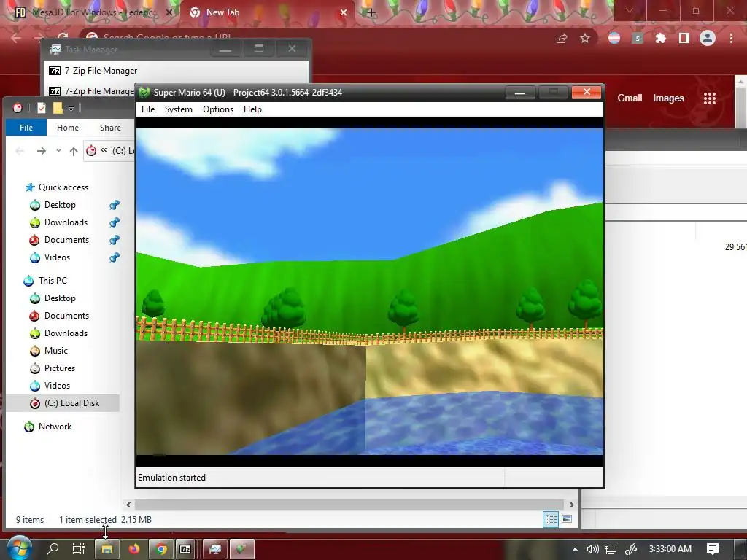Close the New Tab in Chrome
Image resolution: width=747 pixels, height=560 pixels.
pyautogui.click(x=344, y=12)
